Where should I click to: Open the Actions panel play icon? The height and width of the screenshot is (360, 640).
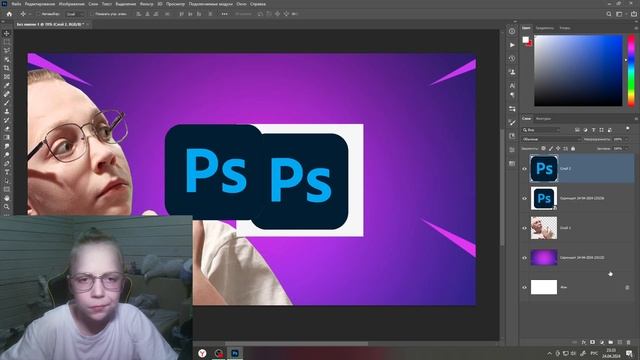(512, 45)
